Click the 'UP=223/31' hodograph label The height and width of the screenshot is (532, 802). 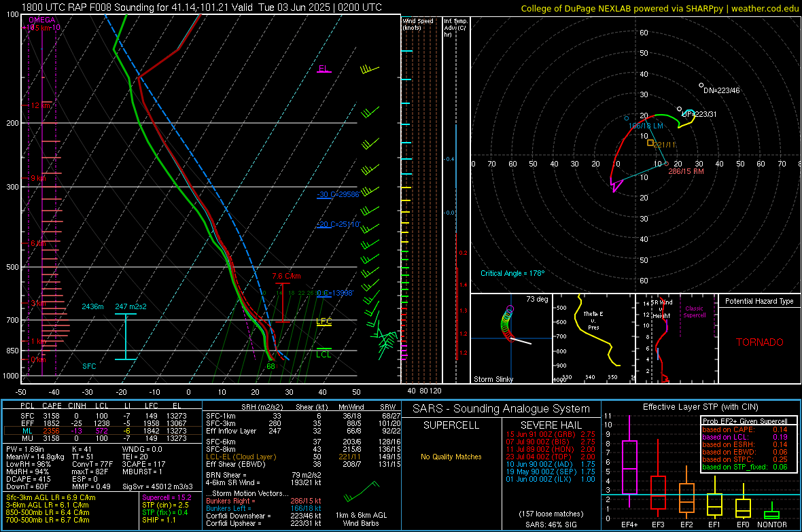click(699, 114)
